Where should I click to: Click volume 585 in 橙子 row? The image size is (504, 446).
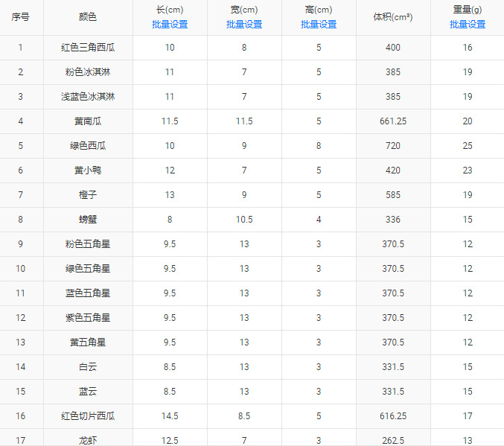coord(393,195)
